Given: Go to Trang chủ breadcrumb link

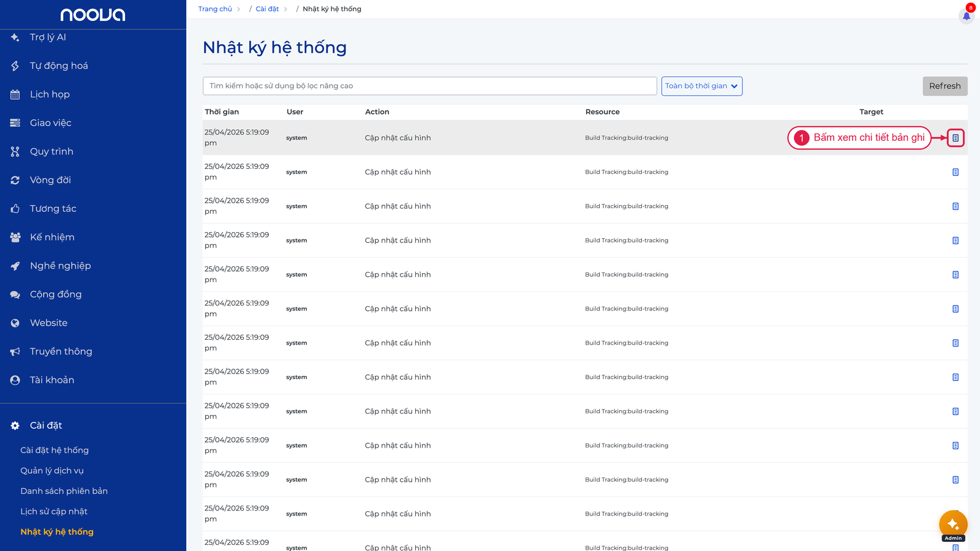Looking at the screenshot, I should (x=215, y=9).
